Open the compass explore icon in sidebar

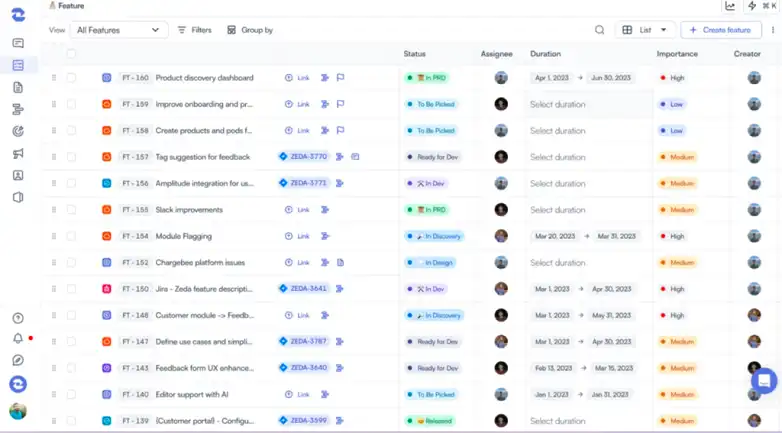pos(18,361)
